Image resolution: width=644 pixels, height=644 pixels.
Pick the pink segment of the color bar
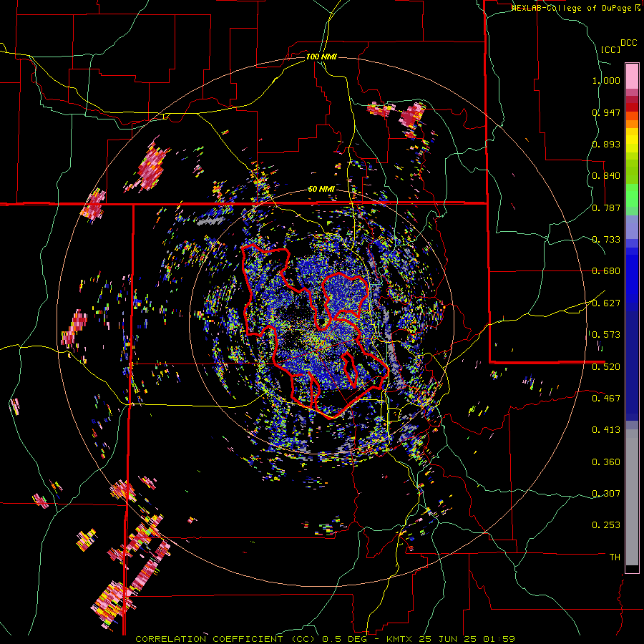[632, 77]
